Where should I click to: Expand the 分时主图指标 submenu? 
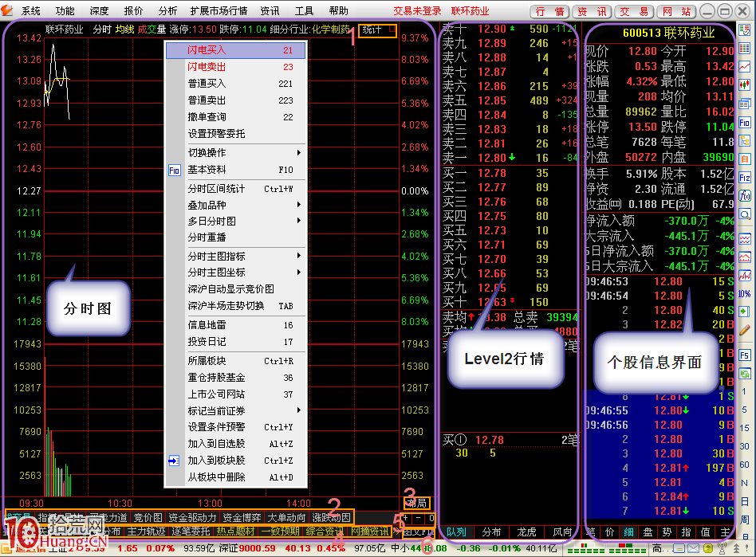[x=235, y=256]
